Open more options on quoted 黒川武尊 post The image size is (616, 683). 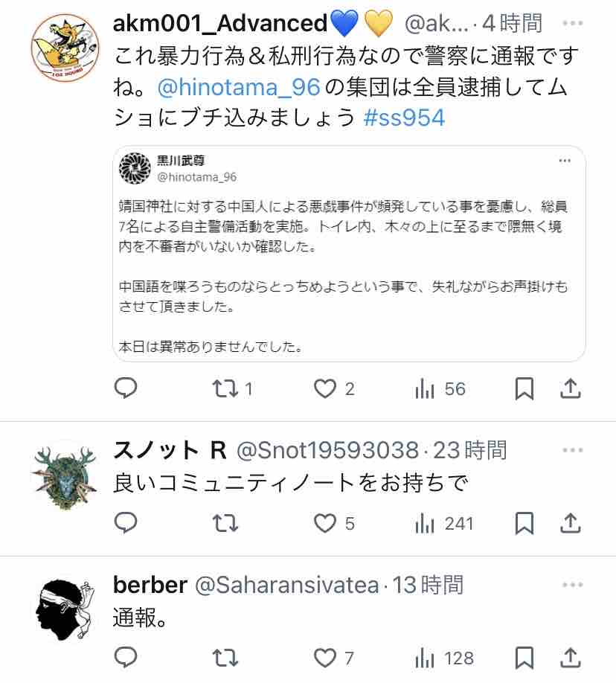click(565, 161)
